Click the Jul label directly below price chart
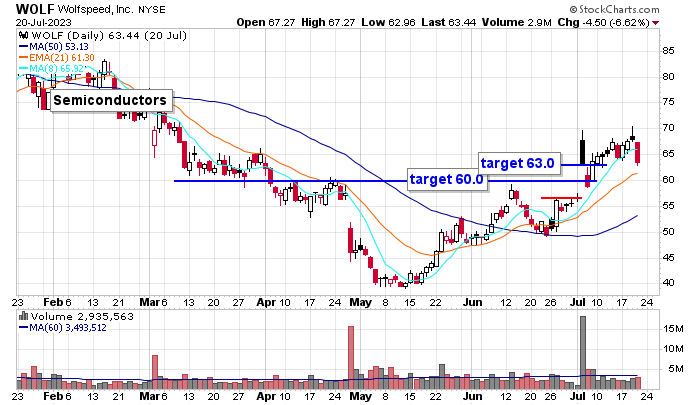This screenshot has height=405, width=700. click(x=578, y=302)
